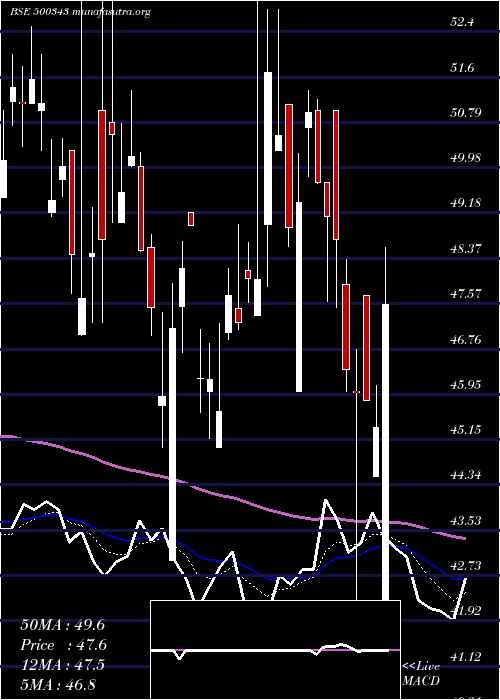Click the 46.76 price axis label
500x700 pixels.
(x=466, y=340)
